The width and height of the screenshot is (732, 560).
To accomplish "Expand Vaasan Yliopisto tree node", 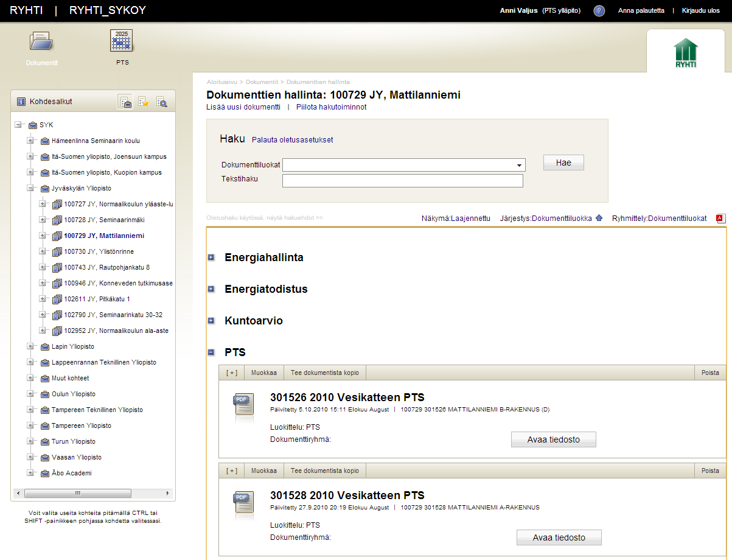I will click(30, 457).
